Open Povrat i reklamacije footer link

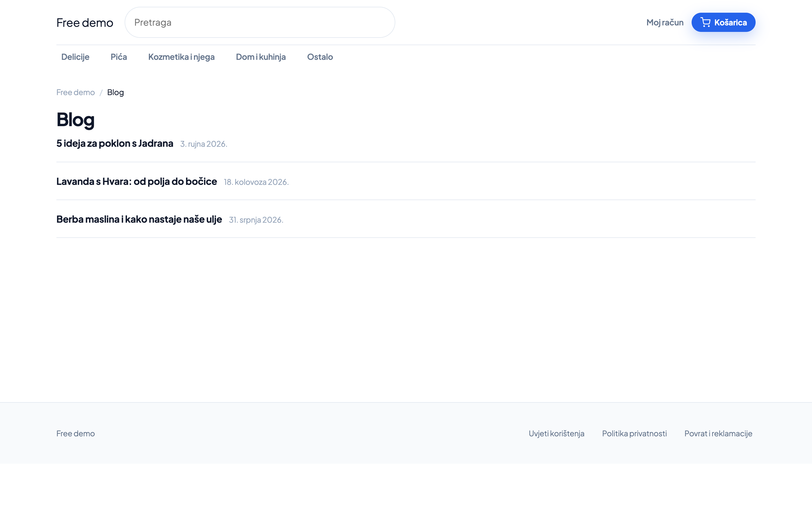(718, 433)
